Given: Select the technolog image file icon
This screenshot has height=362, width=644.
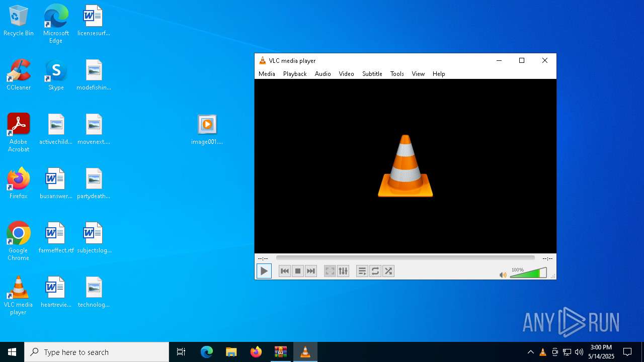Looking at the screenshot, I should pyautogui.click(x=94, y=292).
